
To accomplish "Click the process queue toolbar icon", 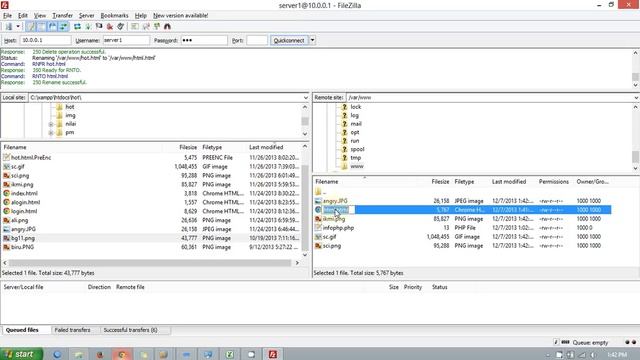I will coord(88,27).
